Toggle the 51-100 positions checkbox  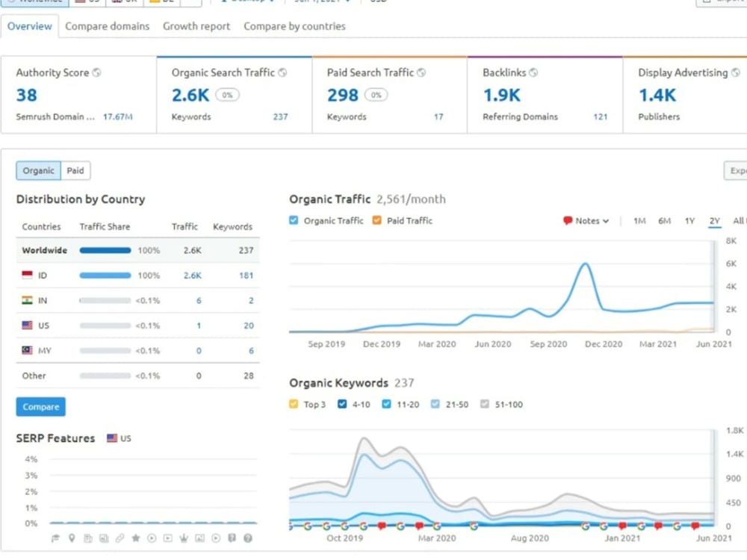pos(485,404)
